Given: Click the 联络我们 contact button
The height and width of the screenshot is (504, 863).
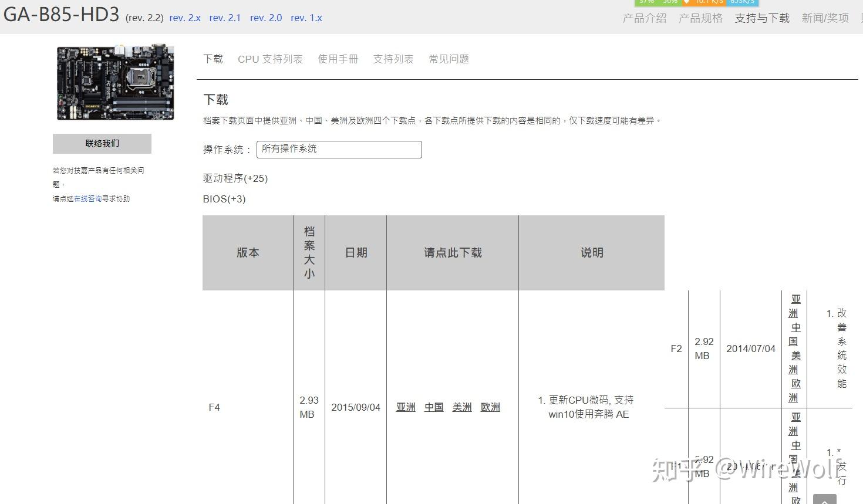Looking at the screenshot, I should 102,143.
